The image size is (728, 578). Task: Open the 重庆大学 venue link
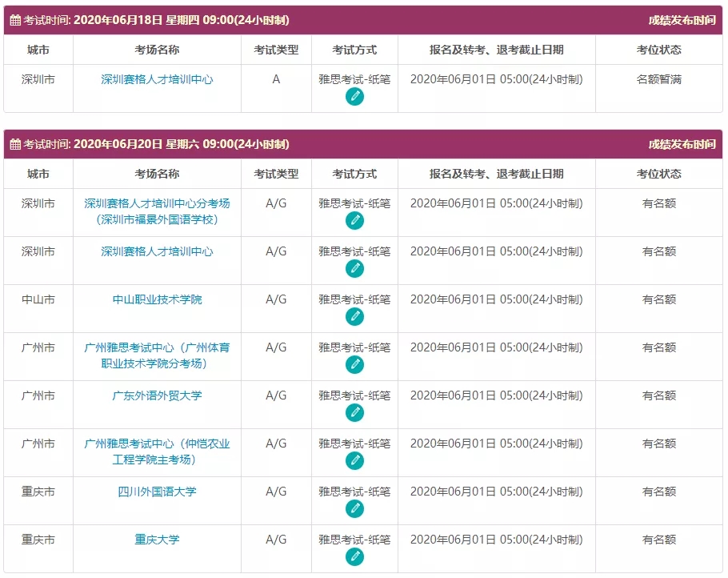click(157, 540)
